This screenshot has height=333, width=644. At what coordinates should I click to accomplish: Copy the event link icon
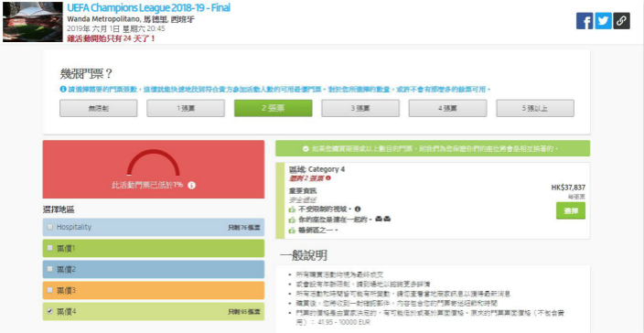point(621,21)
